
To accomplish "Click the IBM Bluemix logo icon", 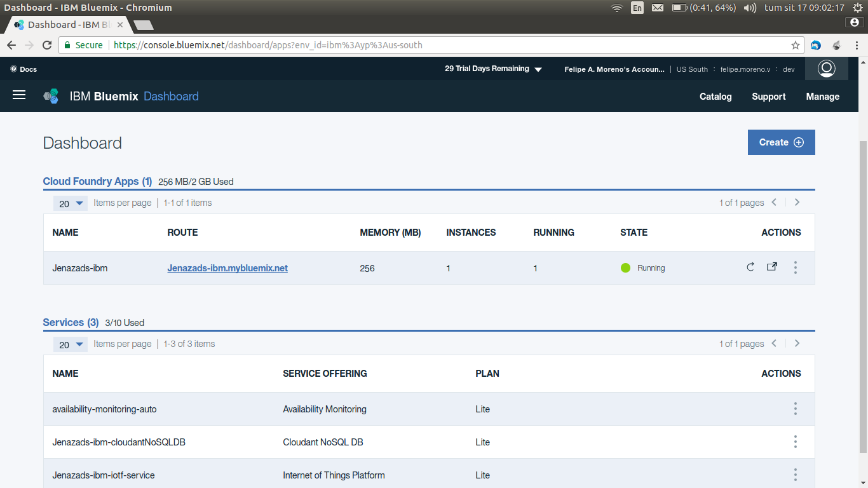I will coord(51,97).
